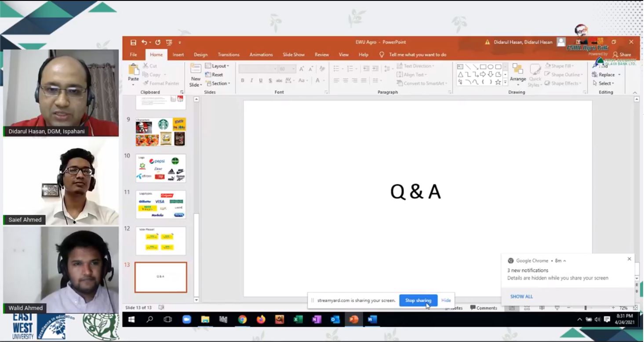Expand the shapes gallery More button

[x=506, y=83]
